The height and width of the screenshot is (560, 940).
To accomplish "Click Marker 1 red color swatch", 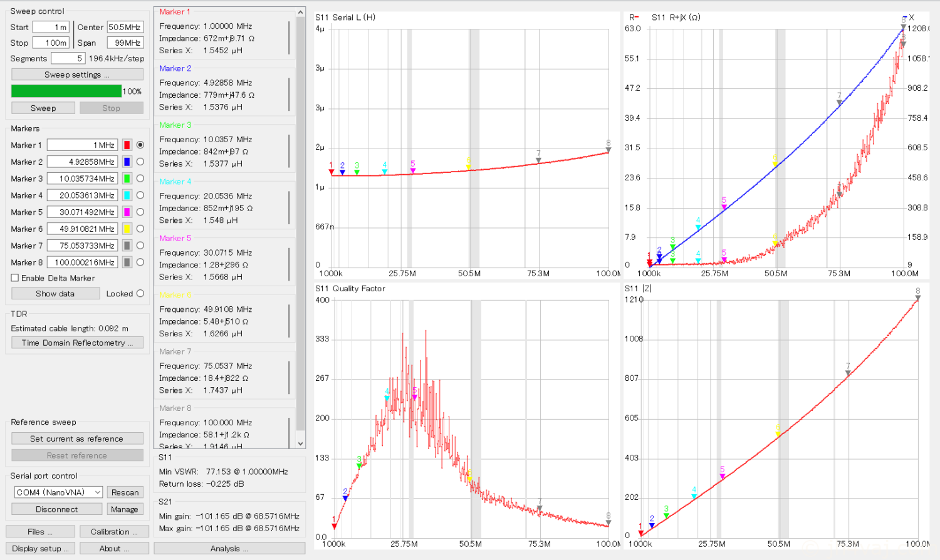I will pos(127,145).
